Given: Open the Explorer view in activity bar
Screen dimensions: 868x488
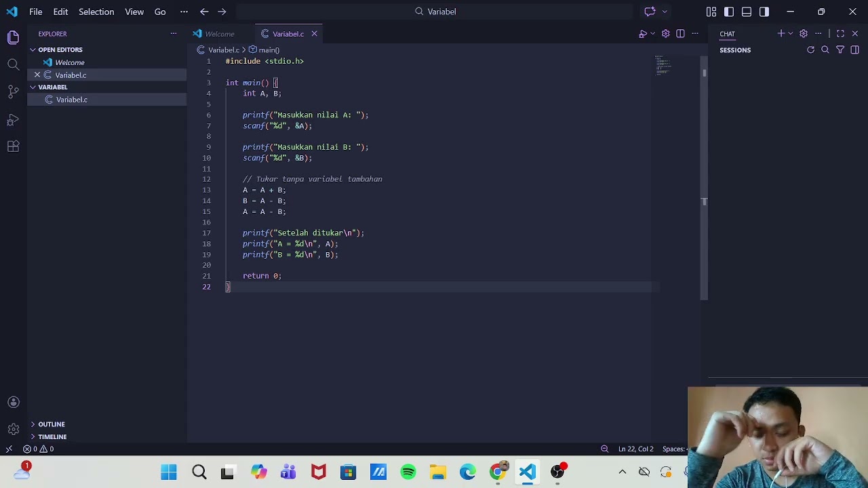Looking at the screenshot, I should [x=14, y=37].
